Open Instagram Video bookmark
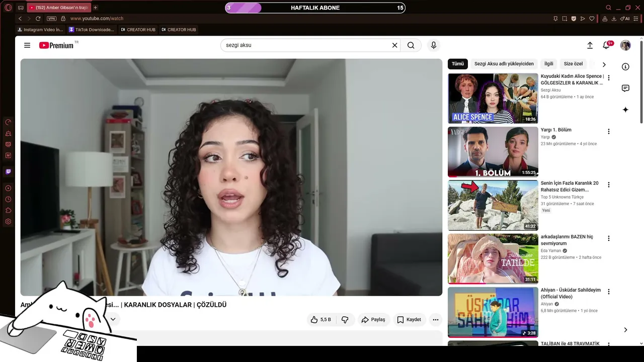This screenshot has width=644, height=362. tap(40, 30)
